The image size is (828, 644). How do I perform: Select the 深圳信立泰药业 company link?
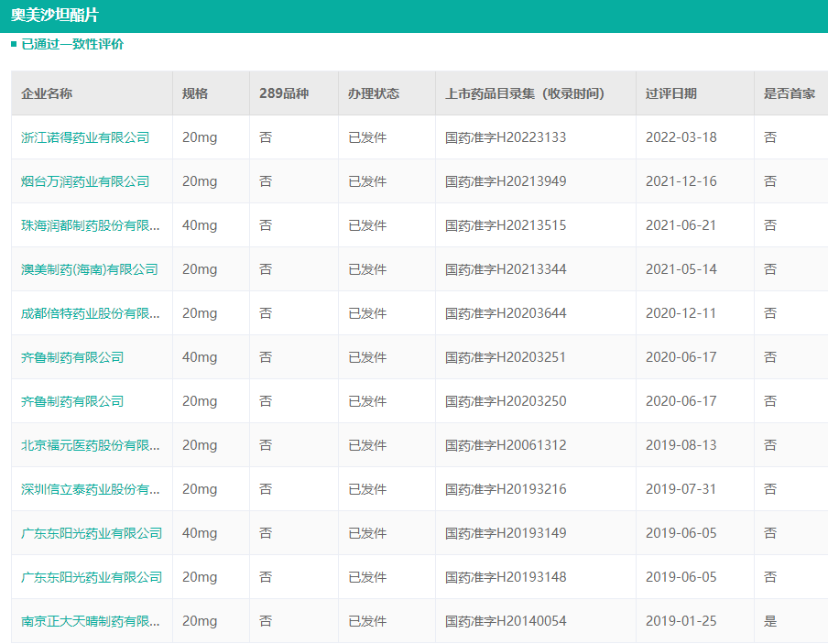pyautogui.click(x=91, y=489)
